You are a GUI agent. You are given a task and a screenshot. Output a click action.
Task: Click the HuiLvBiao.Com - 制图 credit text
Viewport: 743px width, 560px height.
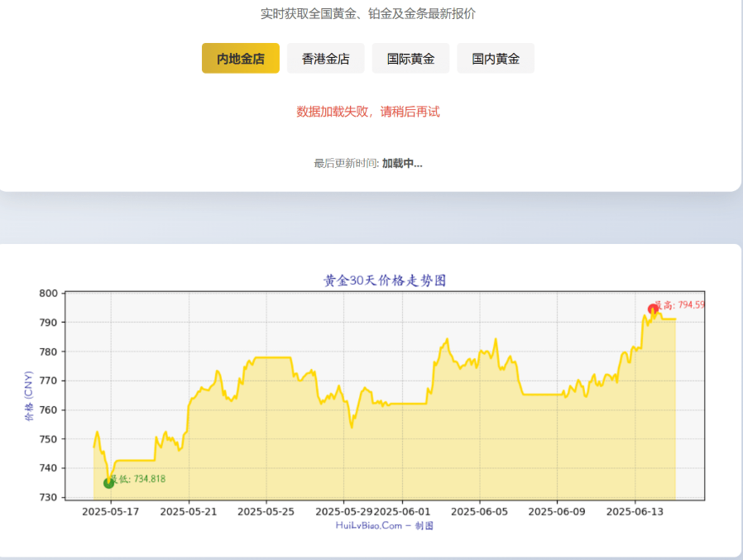[x=384, y=525]
